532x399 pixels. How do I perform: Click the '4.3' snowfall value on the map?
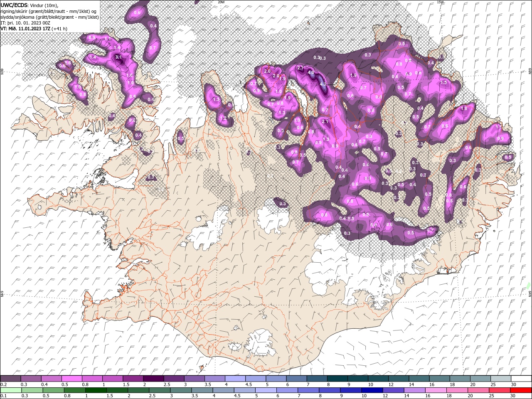(x=323, y=84)
